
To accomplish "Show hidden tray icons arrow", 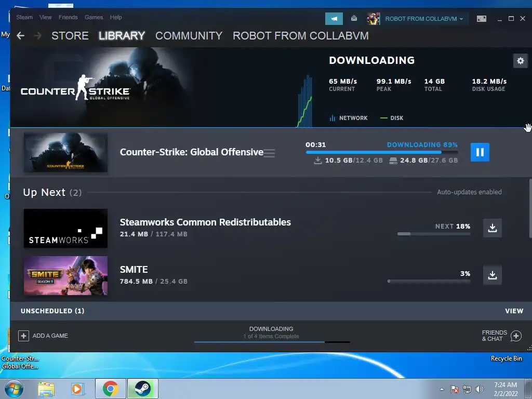I will click(442, 389).
